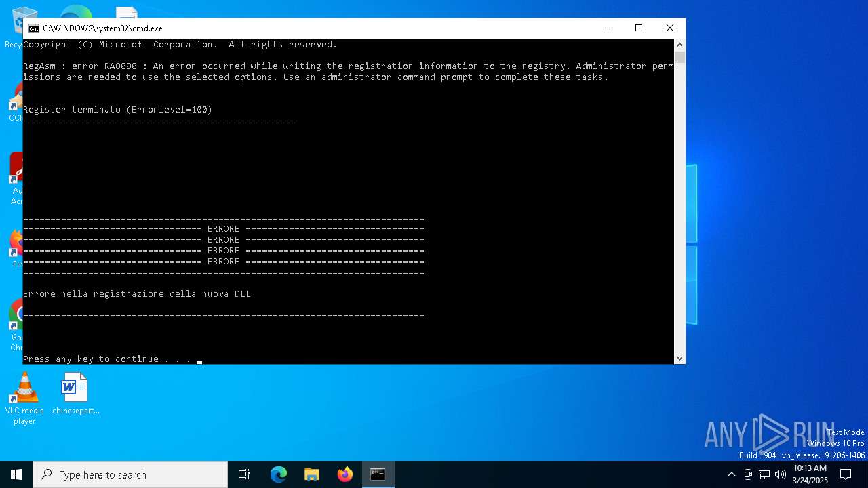Image resolution: width=868 pixels, height=488 pixels.
Task: Open the chinesepart Word document on desktop
Action: (x=75, y=394)
